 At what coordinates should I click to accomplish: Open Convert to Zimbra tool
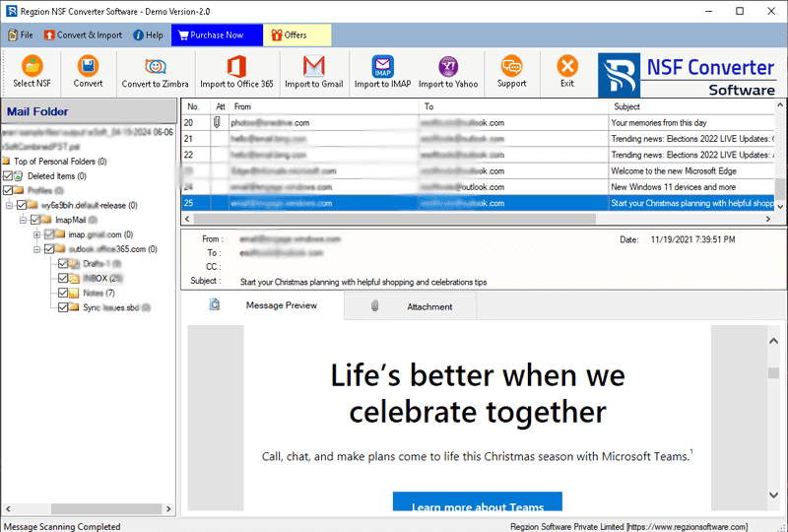[155, 67]
